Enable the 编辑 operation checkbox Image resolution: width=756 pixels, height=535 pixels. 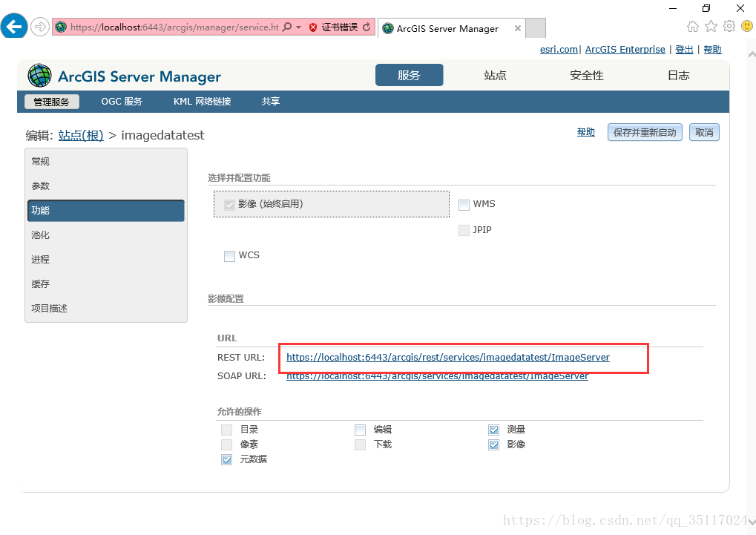pyautogui.click(x=360, y=430)
